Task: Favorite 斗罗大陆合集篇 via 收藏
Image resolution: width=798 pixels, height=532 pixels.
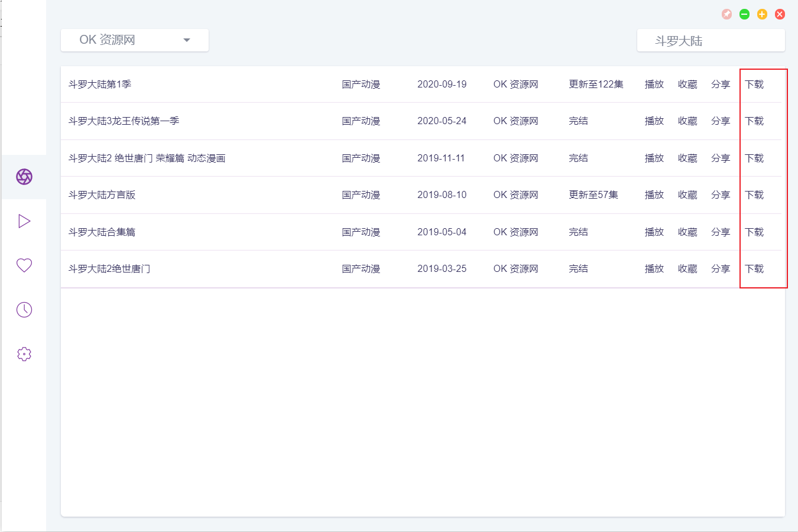Action: click(687, 232)
